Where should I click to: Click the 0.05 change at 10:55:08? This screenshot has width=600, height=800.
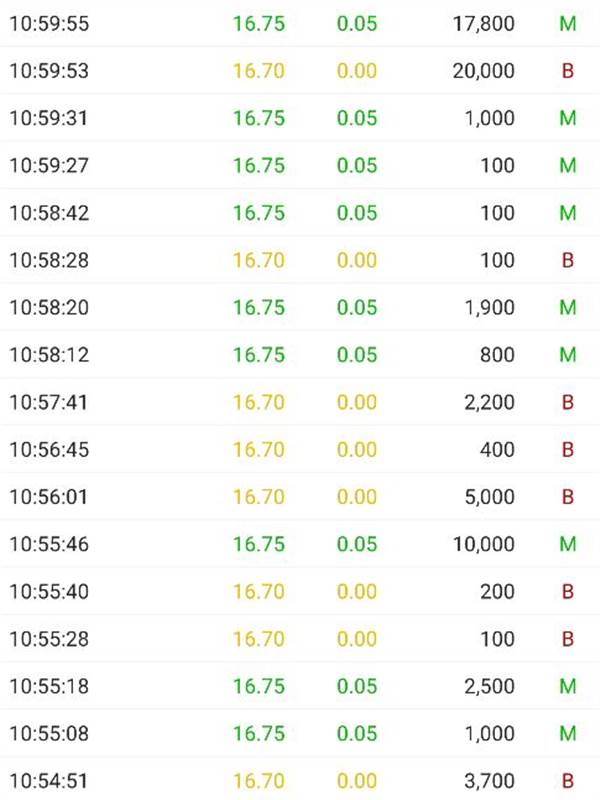pos(357,734)
